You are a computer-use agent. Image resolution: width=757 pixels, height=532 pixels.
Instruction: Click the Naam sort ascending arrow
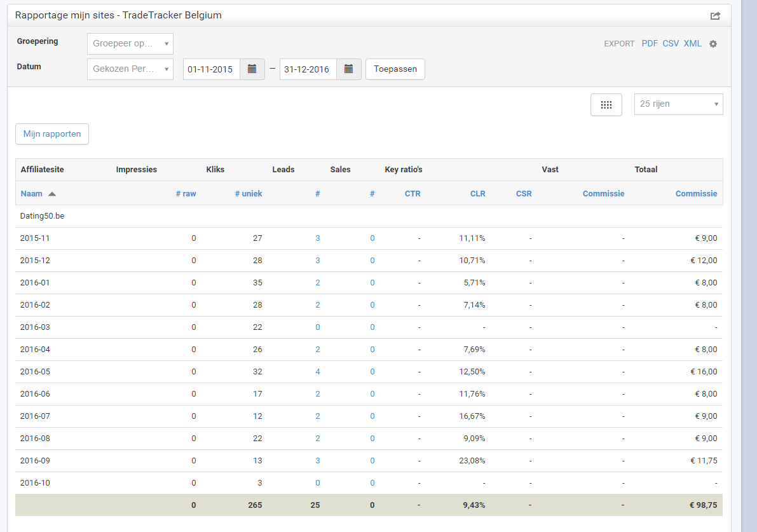tap(52, 194)
